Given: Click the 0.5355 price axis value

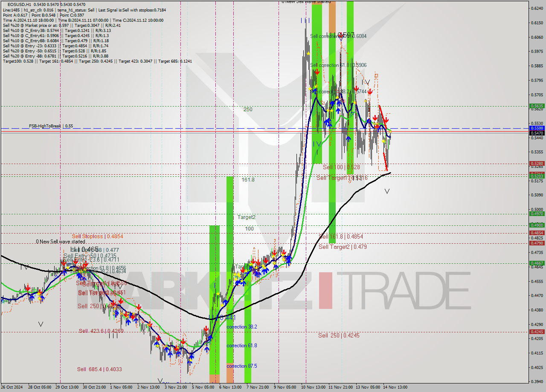Looking at the screenshot, I should point(537,152).
